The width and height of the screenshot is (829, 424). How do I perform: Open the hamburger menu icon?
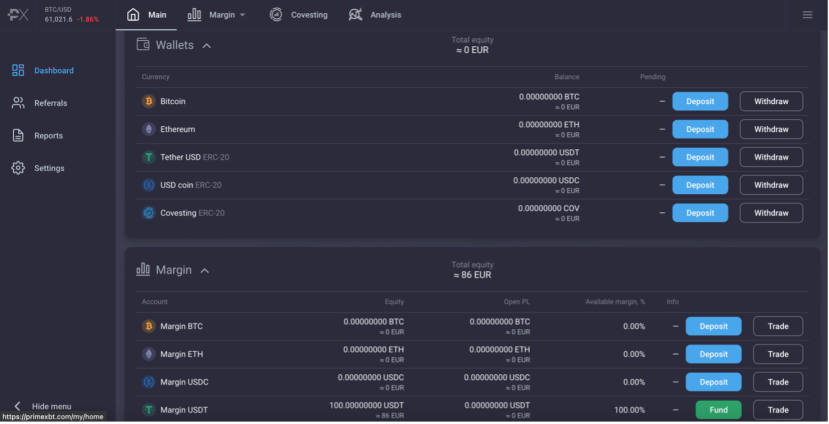point(807,15)
